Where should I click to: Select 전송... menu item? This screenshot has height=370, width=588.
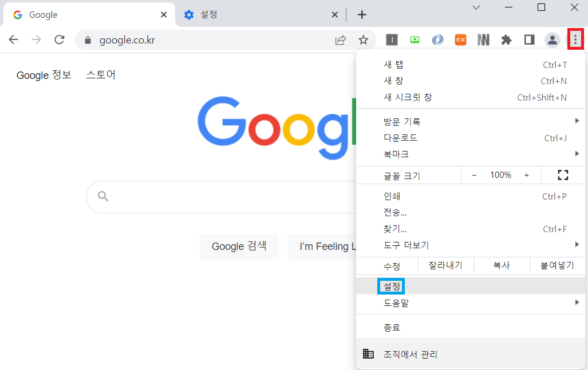471,212
